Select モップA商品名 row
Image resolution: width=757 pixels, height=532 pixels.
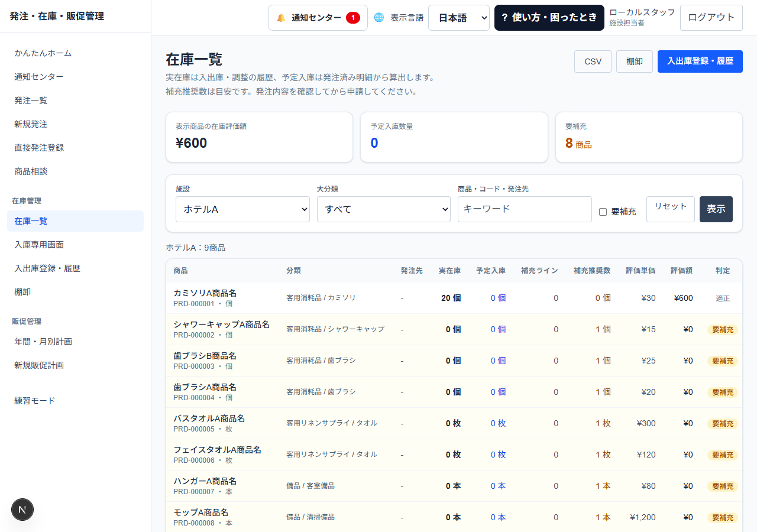pyautogui.click(x=454, y=517)
